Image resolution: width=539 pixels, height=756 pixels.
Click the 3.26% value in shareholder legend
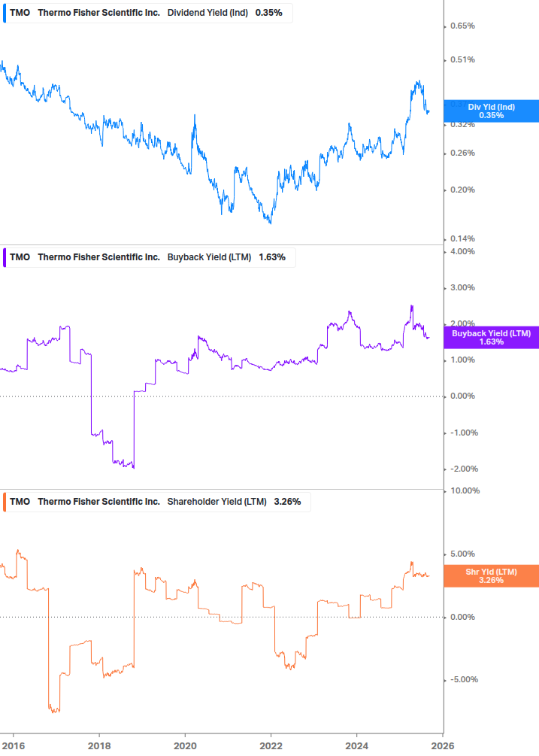tap(288, 502)
